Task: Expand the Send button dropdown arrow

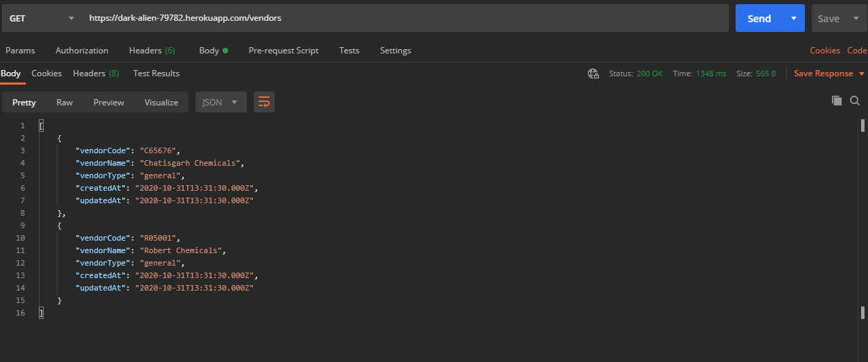Action: tap(794, 19)
